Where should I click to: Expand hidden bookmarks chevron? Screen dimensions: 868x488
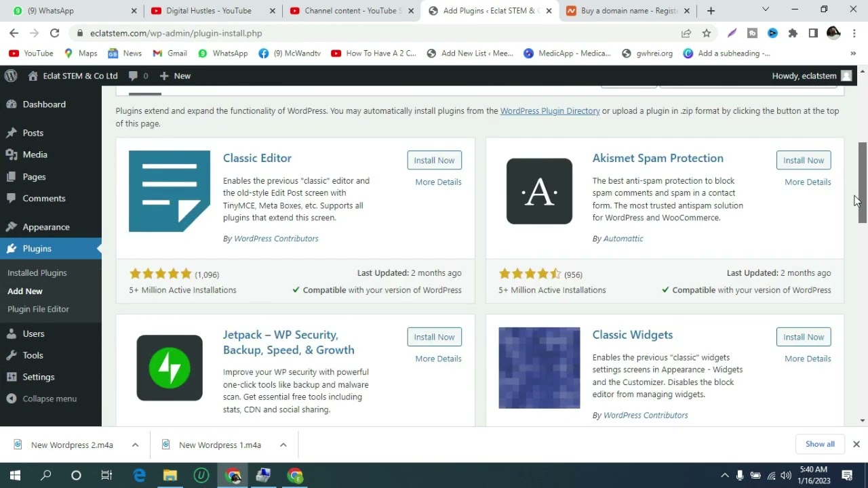tap(853, 54)
